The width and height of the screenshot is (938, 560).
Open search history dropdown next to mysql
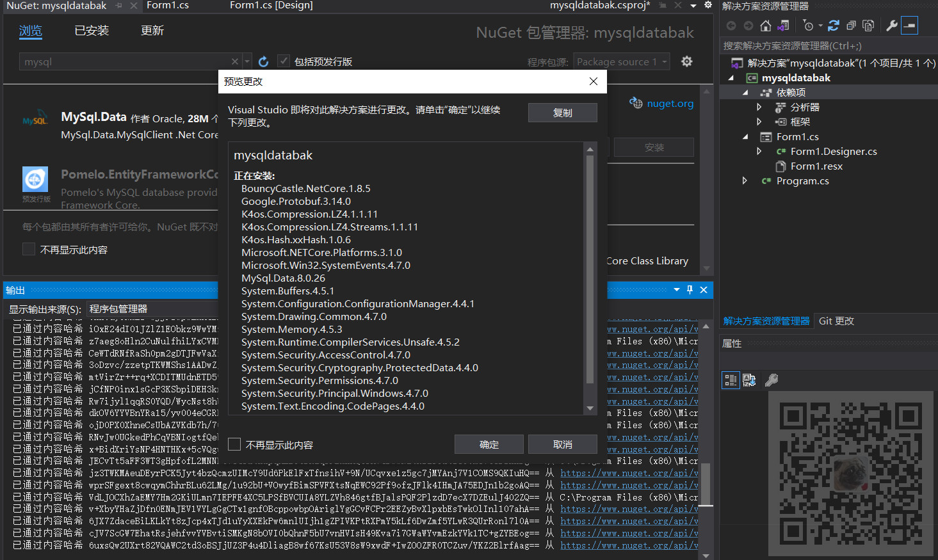(x=247, y=61)
